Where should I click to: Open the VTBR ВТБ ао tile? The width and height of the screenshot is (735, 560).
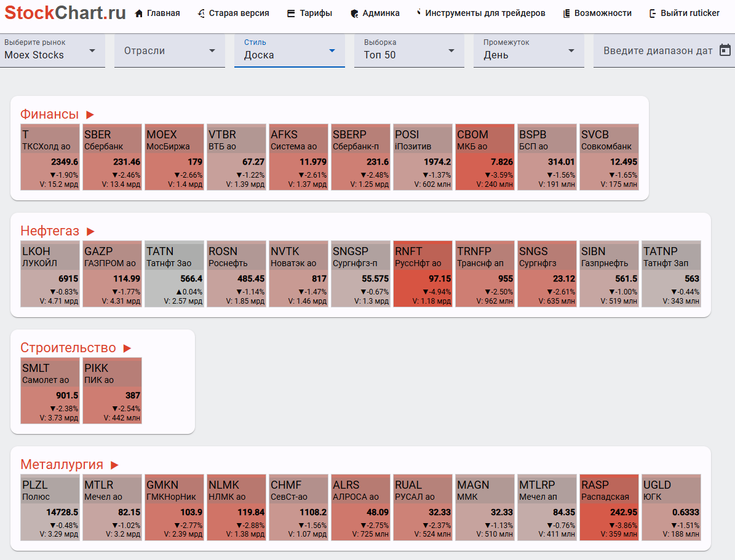pos(237,157)
